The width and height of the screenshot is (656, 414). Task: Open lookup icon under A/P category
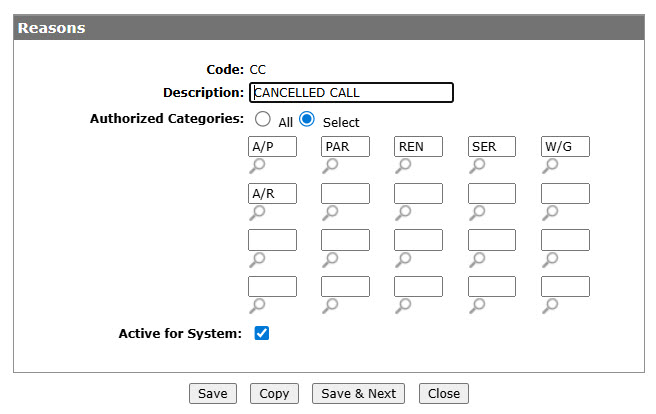(x=257, y=166)
